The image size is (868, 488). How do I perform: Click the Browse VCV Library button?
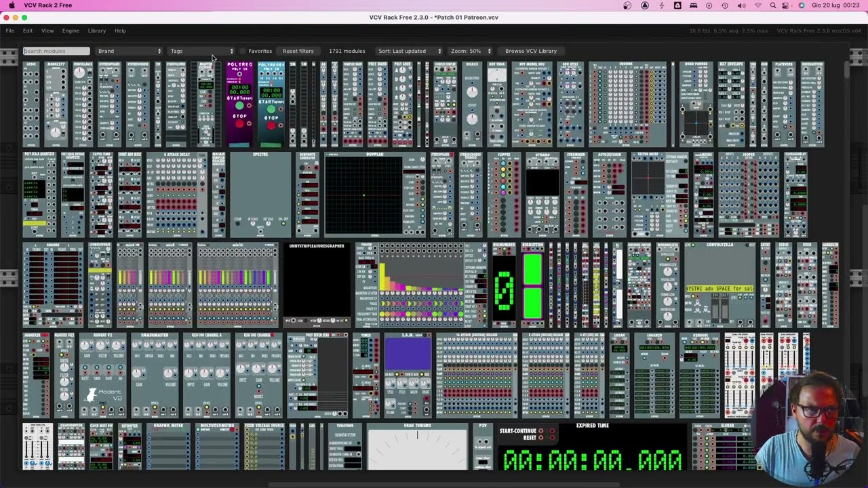531,51
